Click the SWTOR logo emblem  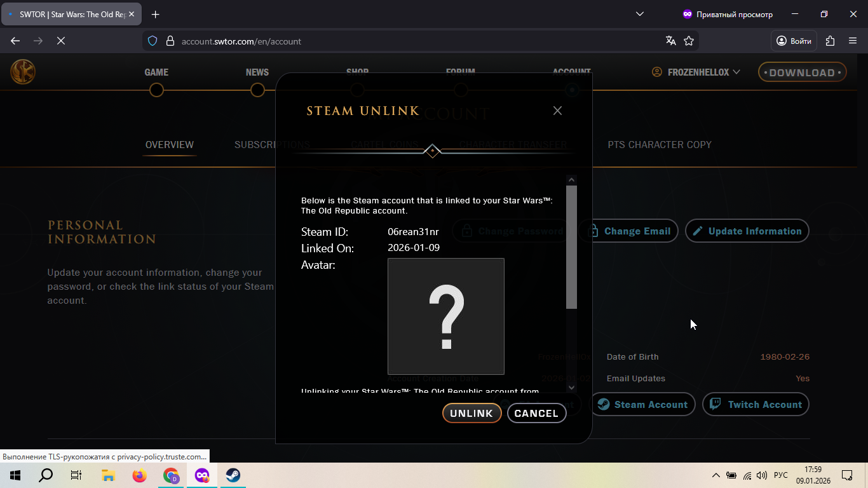[23, 72]
